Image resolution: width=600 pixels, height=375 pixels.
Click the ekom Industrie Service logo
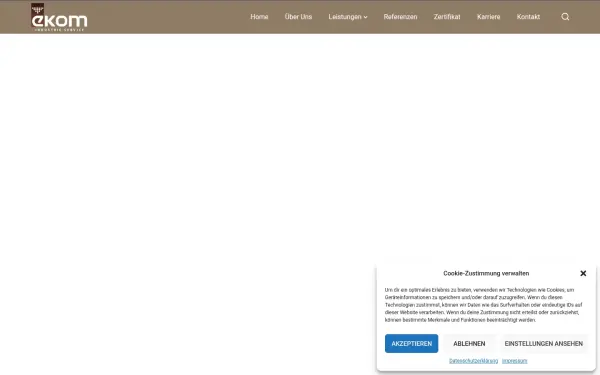click(x=59, y=17)
